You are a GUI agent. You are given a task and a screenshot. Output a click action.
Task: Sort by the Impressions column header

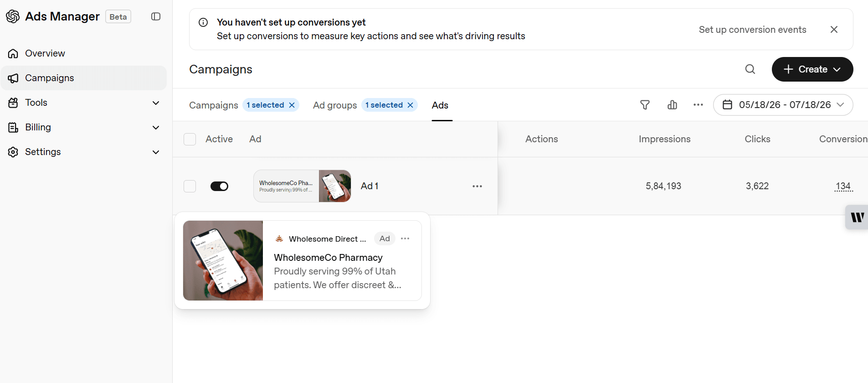coord(664,139)
